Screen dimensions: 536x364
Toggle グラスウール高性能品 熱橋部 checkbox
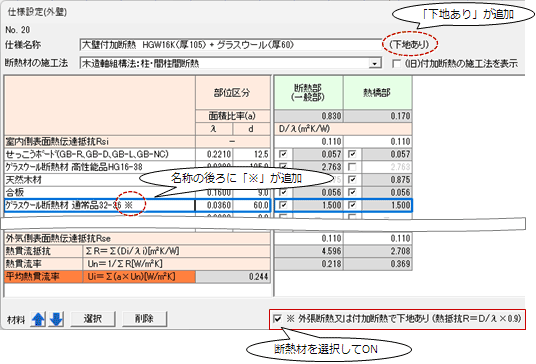pyautogui.click(x=352, y=167)
